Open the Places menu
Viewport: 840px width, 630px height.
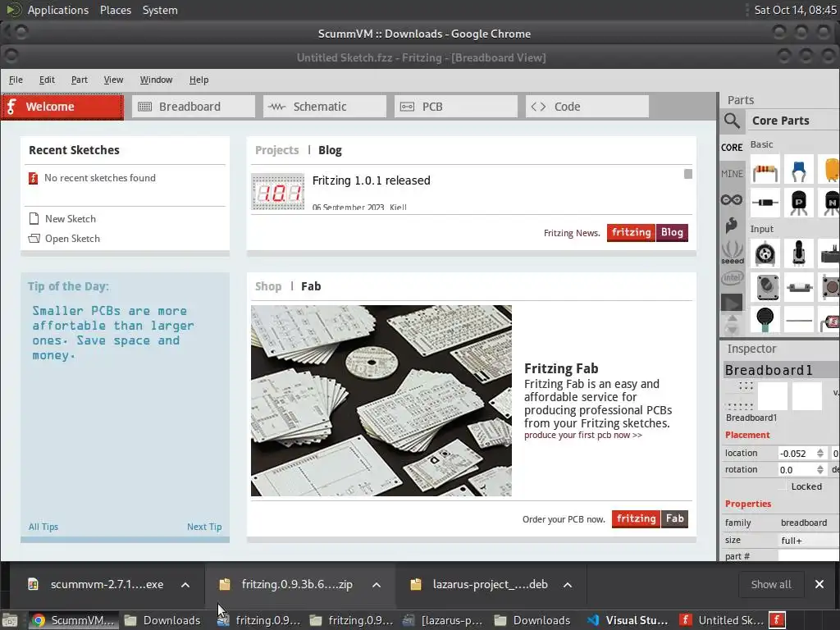click(115, 10)
